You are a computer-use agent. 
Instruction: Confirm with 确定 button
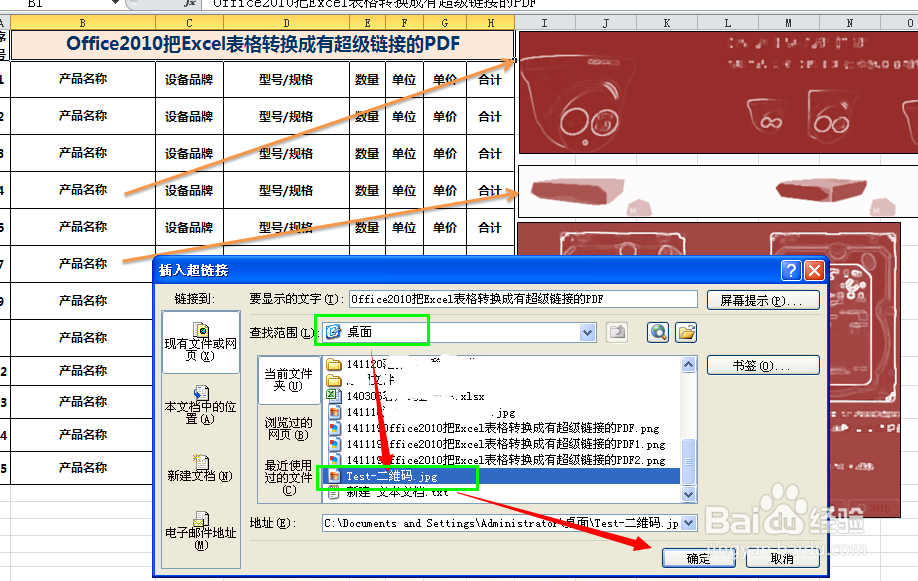pos(698,558)
